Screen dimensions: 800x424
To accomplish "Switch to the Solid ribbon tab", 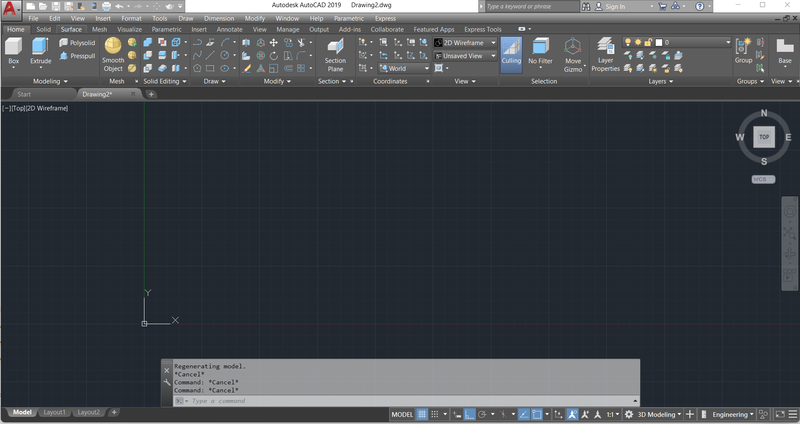I will coord(43,30).
